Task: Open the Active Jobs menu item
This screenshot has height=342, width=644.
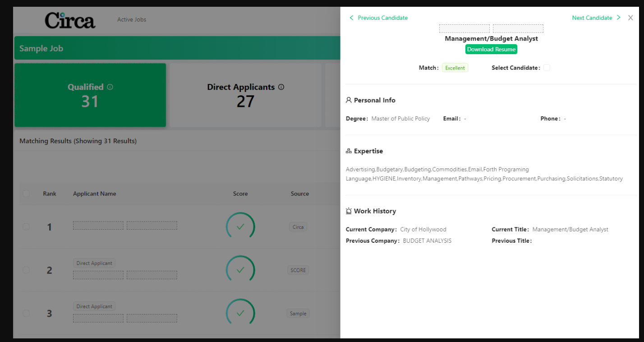Action: point(132,19)
